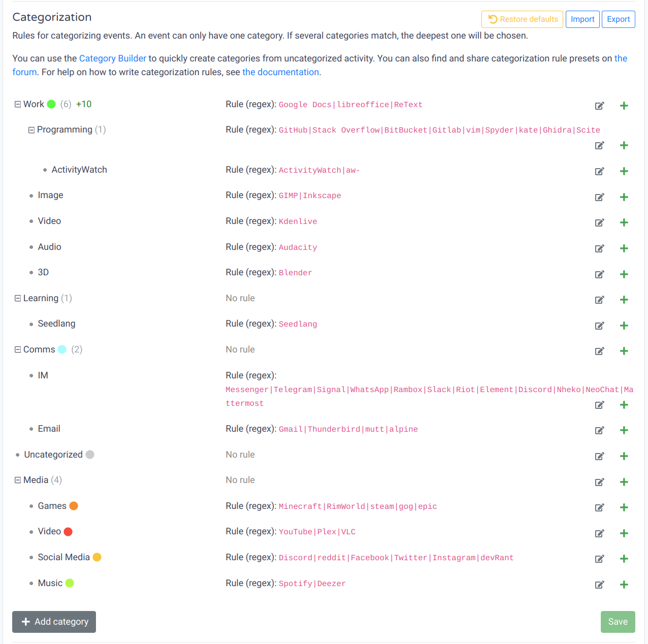Click the plus icon next to Learning
Viewport: 648px width, 644px height.
tap(624, 300)
